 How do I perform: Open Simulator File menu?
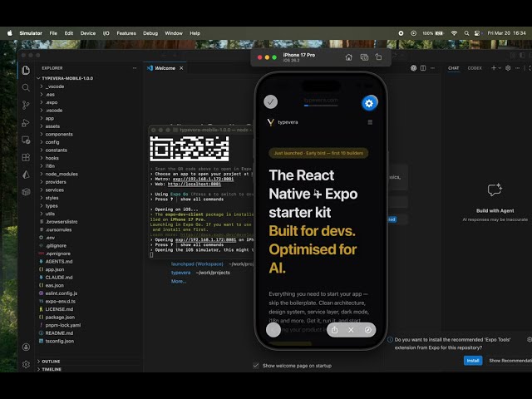pyautogui.click(x=53, y=33)
